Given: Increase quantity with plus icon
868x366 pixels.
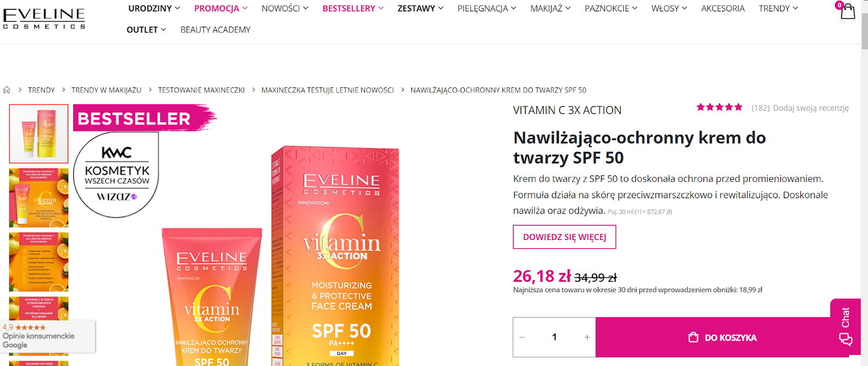Looking at the screenshot, I should point(587,337).
